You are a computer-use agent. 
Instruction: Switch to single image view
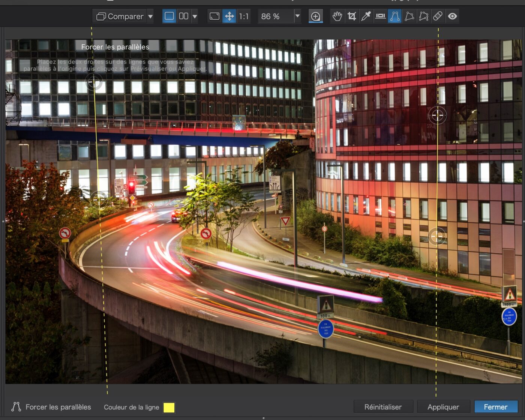tap(169, 16)
